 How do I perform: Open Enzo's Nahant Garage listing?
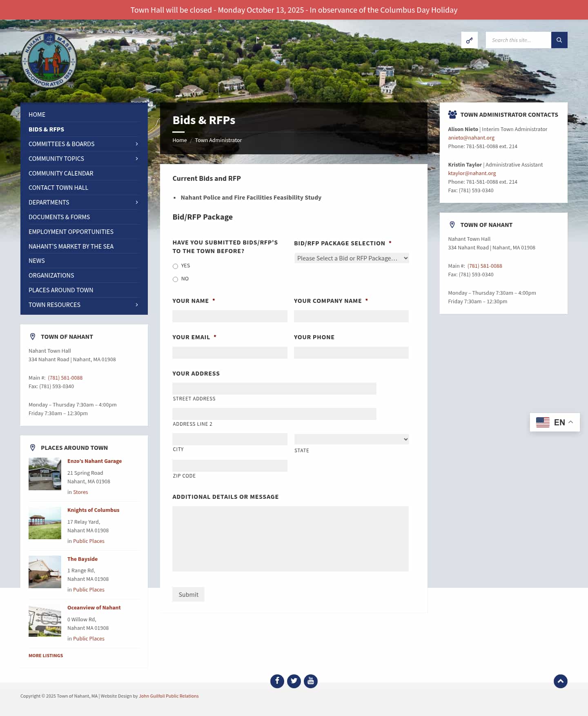(94, 461)
